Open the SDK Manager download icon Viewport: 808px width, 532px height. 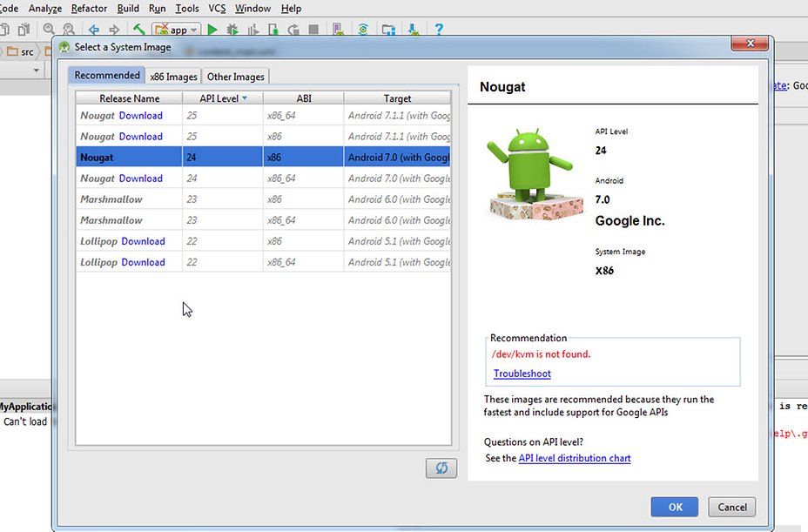tap(414, 30)
